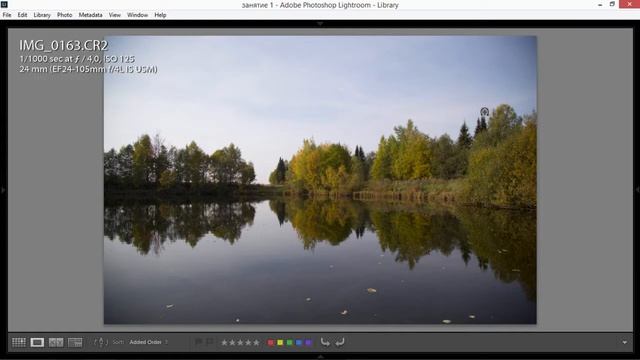Image resolution: width=640 pixels, height=360 pixels.
Task: Set rating to four stars
Action: [x=248, y=342]
